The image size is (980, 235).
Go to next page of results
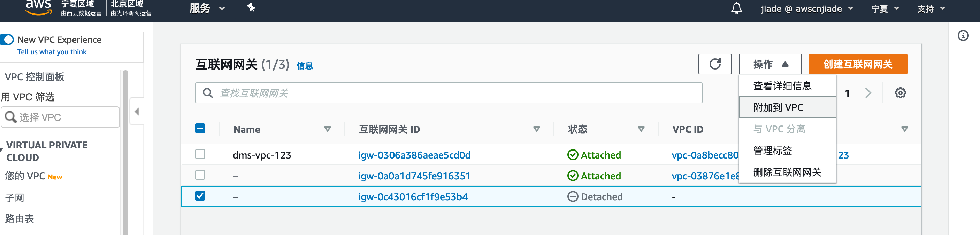(868, 93)
